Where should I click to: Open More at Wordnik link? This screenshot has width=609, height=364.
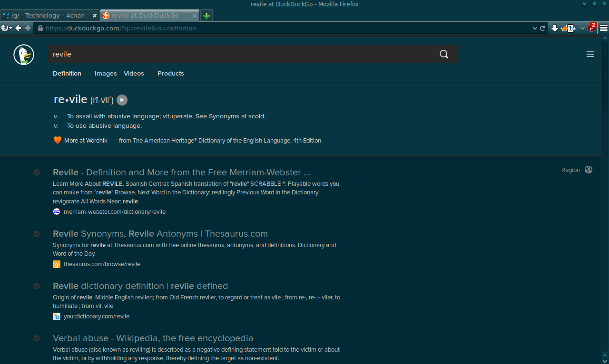coord(86,140)
